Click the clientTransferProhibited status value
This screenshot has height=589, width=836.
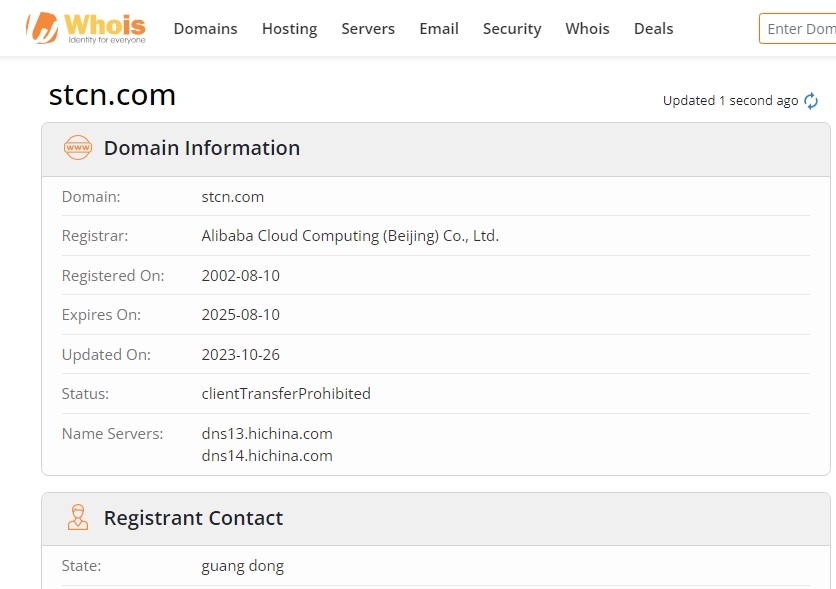(x=286, y=394)
